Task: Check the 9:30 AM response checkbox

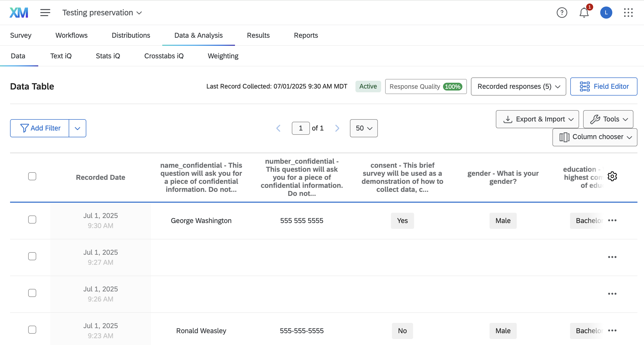Action: tap(32, 220)
